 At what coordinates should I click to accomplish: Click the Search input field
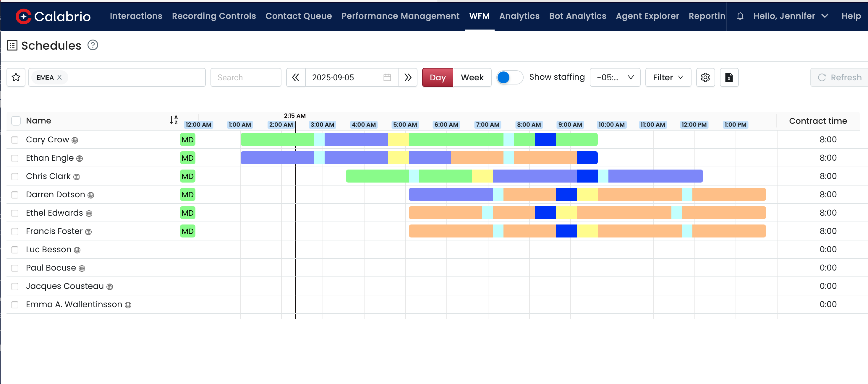[x=246, y=77]
